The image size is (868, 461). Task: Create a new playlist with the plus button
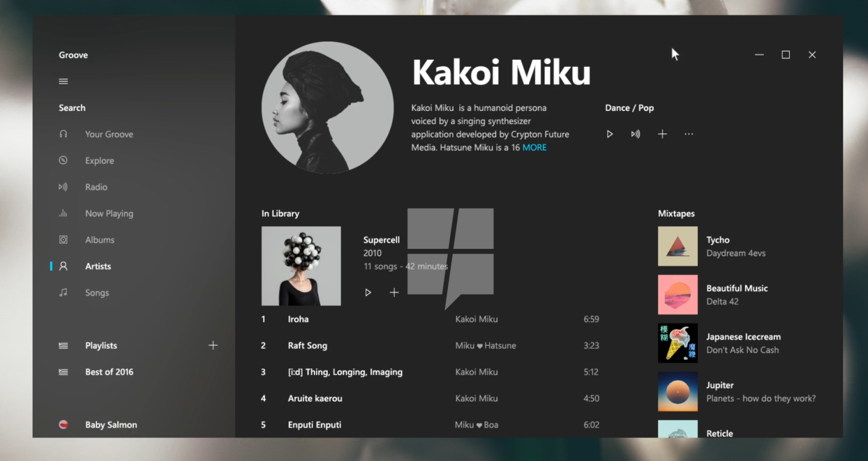[x=213, y=345]
